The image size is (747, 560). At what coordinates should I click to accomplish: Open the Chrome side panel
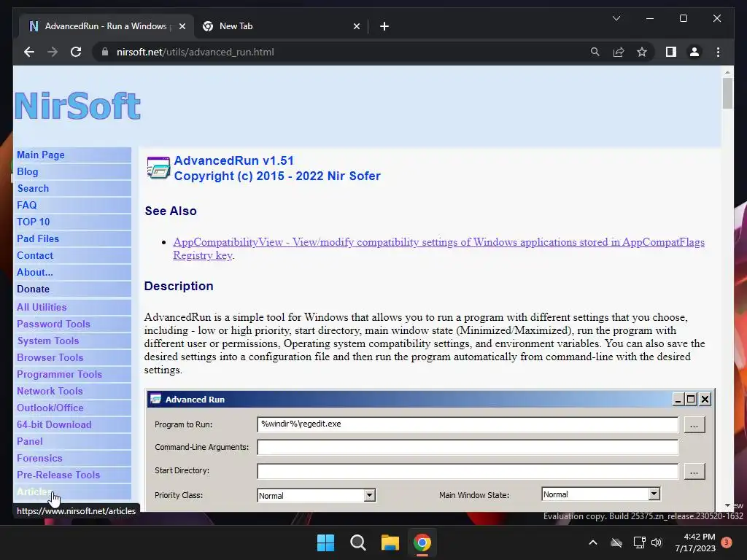click(x=671, y=52)
